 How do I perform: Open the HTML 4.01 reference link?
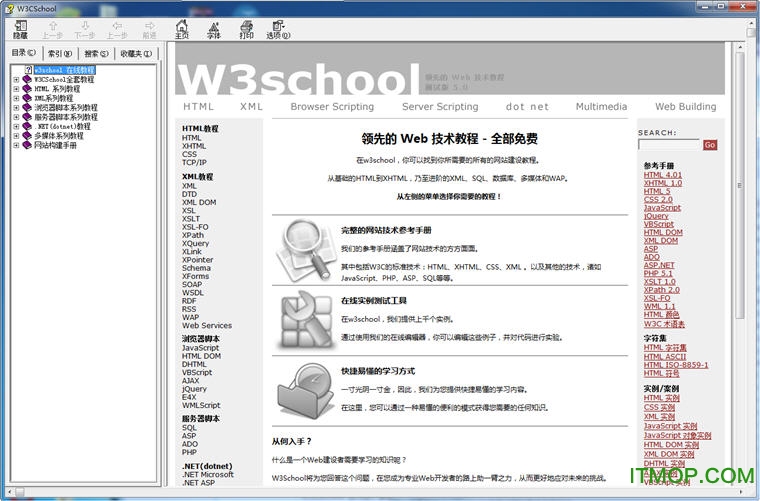click(663, 175)
